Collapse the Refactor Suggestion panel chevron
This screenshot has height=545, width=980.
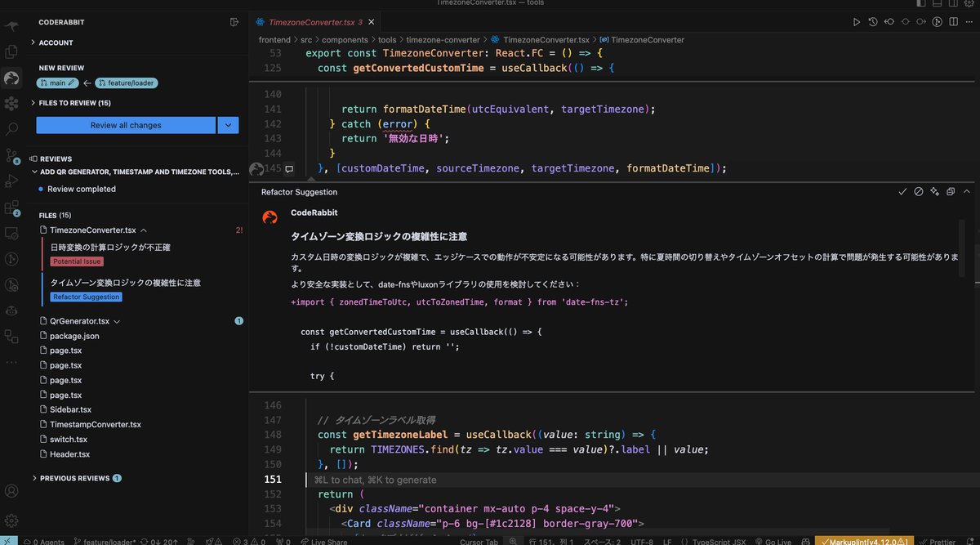(x=966, y=192)
